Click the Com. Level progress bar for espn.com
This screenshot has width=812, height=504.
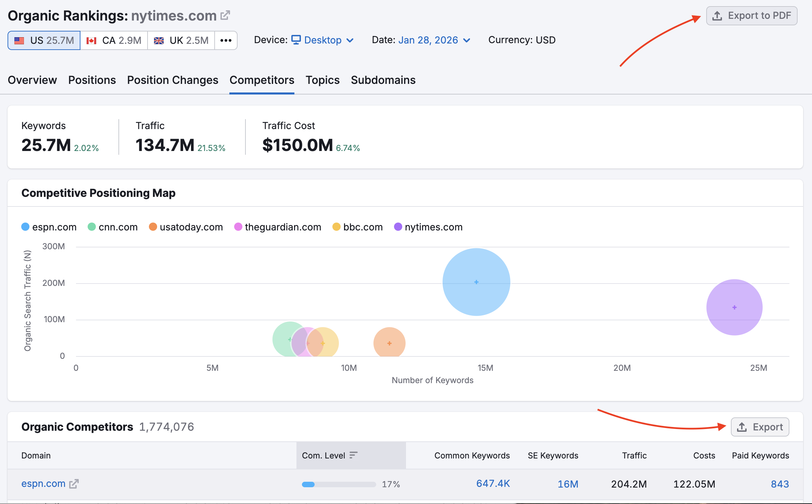339,484
